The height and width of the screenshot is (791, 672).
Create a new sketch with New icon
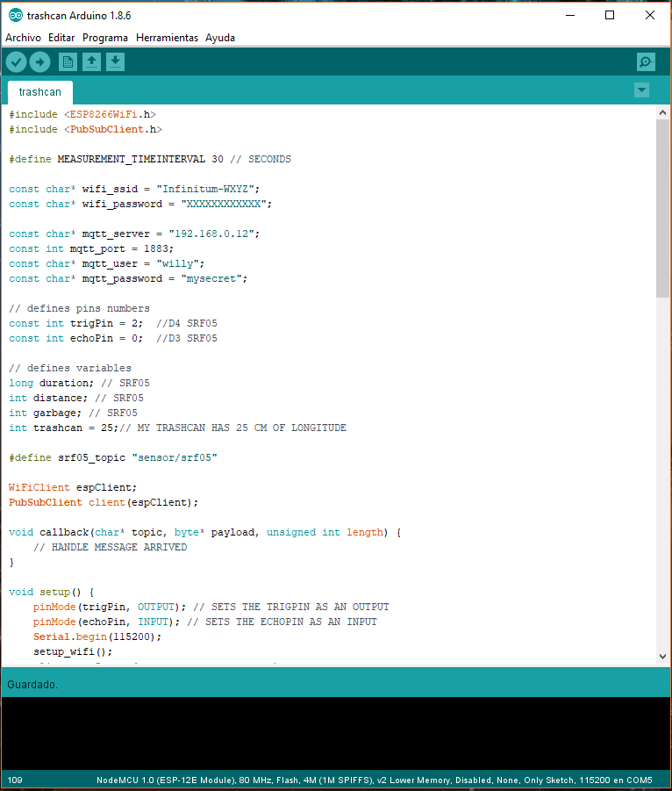68,61
